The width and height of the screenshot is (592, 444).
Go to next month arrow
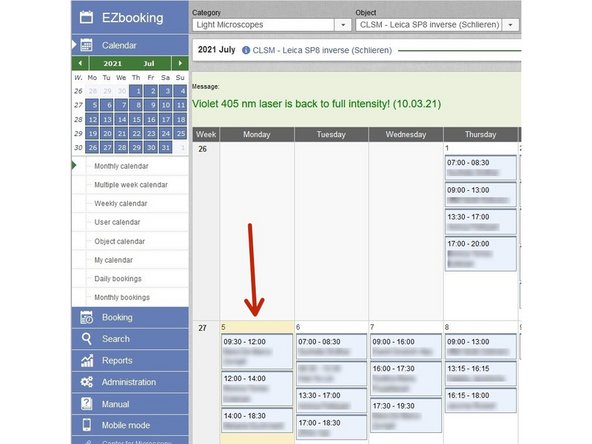coord(180,63)
